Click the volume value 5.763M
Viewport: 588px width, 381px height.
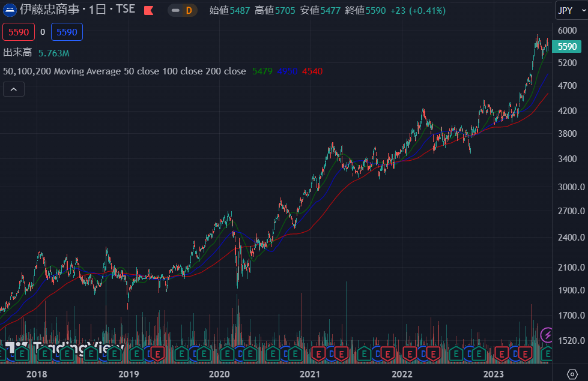click(53, 53)
